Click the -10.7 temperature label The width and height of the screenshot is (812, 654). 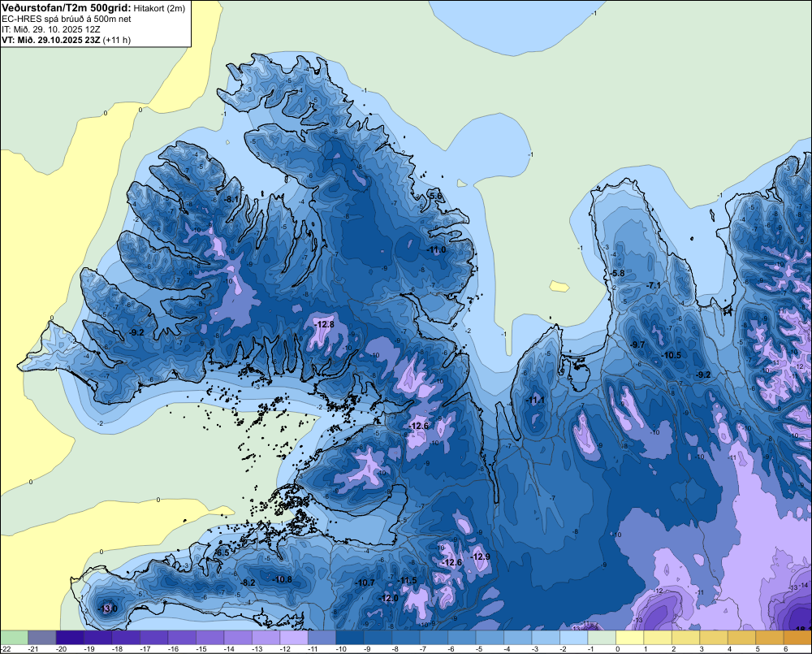(x=365, y=583)
